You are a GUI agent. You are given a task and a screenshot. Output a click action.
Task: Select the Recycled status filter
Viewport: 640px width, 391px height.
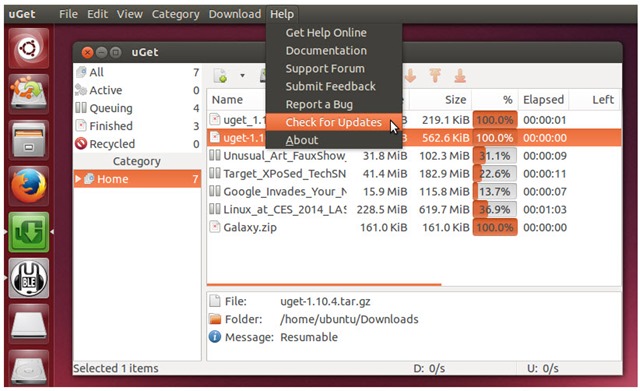pyautogui.click(x=137, y=144)
